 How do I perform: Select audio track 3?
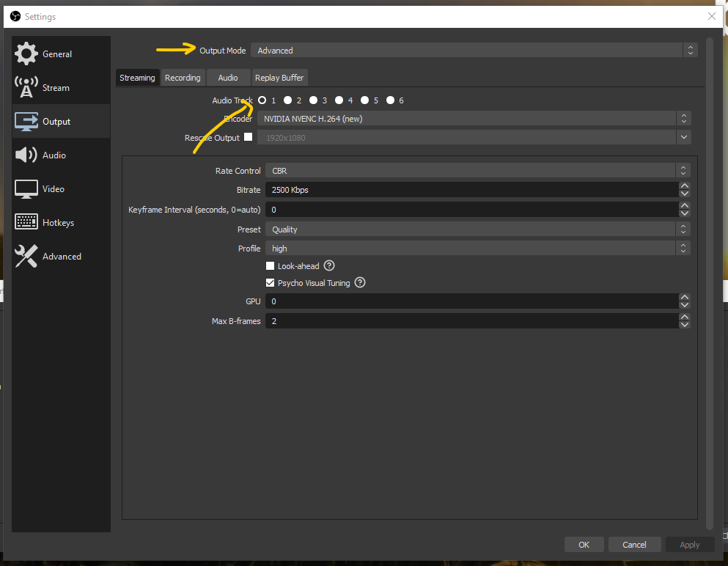coord(313,100)
